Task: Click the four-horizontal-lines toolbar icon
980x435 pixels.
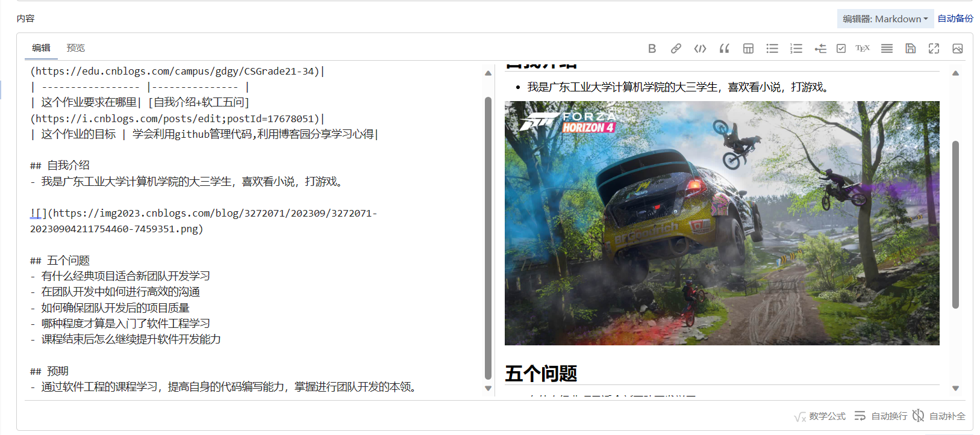Action: 887,49
